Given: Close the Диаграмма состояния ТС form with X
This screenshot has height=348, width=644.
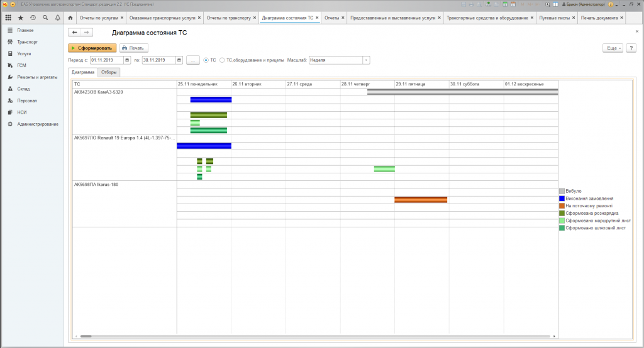Looking at the screenshot, I should (637, 31).
